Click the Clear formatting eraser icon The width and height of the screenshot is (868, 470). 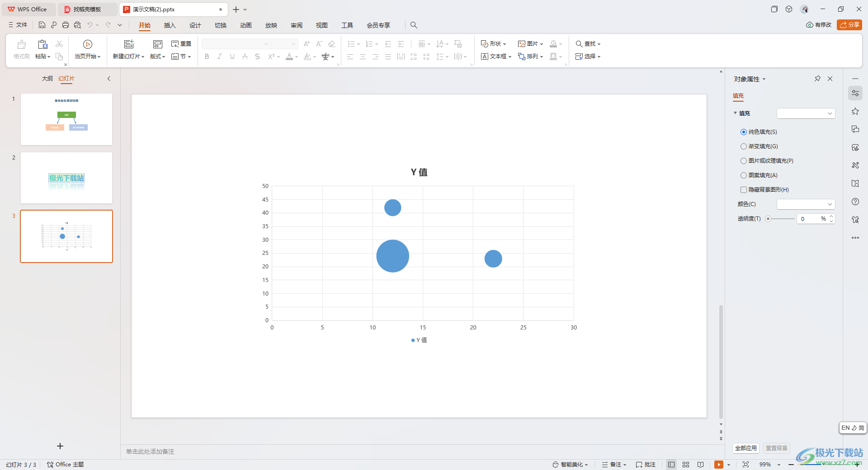331,44
